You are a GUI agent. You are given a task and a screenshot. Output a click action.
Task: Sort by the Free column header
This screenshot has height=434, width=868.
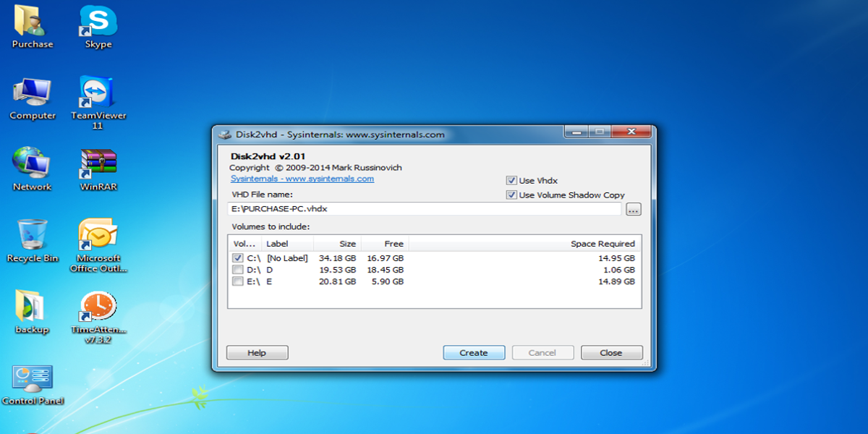[x=385, y=244]
